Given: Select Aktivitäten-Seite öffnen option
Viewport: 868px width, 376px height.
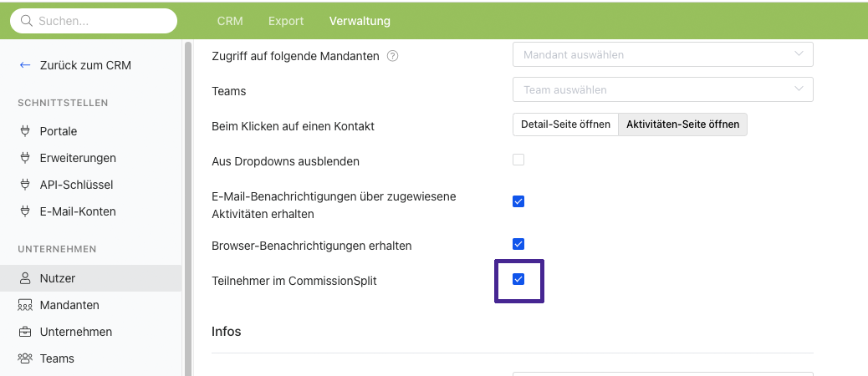Looking at the screenshot, I should tap(682, 124).
